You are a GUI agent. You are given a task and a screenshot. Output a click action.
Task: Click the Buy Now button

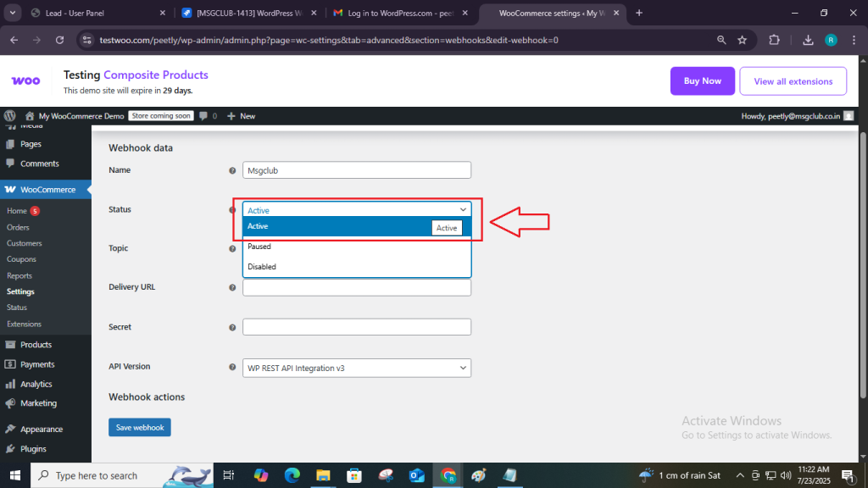[x=703, y=80]
